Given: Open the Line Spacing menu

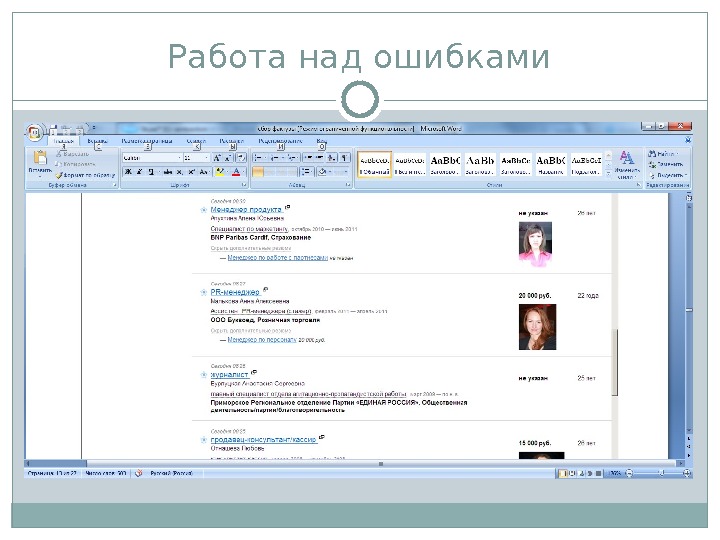Looking at the screenshot, I should pos(306,172).
